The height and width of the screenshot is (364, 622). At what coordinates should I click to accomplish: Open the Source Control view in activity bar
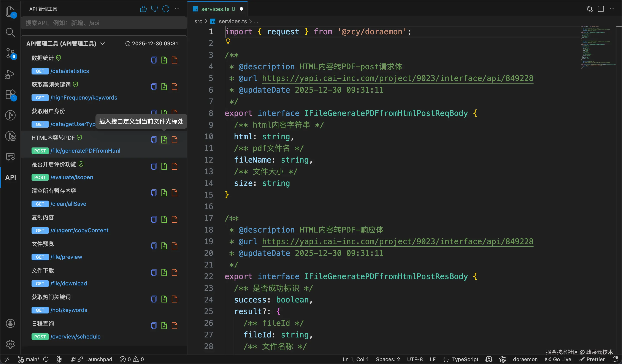10,53
